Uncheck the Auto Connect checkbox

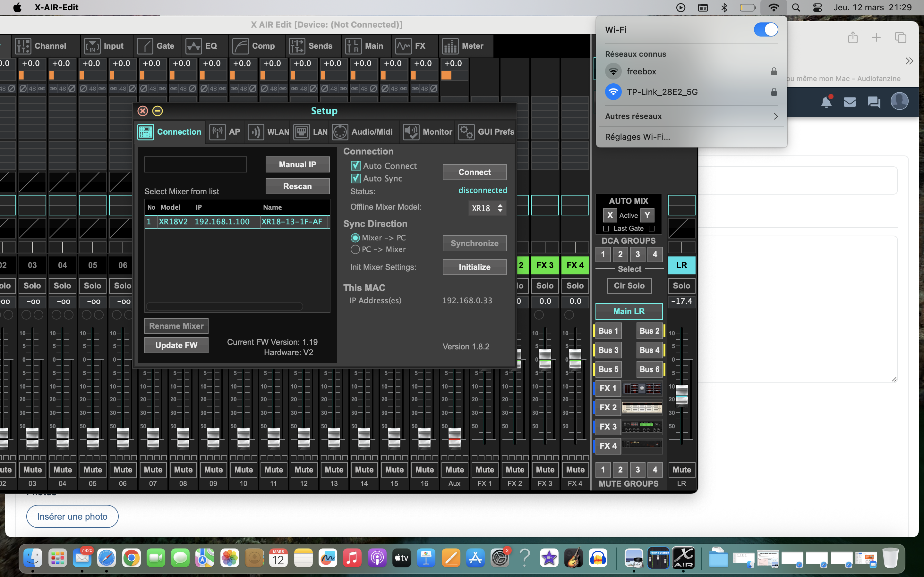coord(355,166)
